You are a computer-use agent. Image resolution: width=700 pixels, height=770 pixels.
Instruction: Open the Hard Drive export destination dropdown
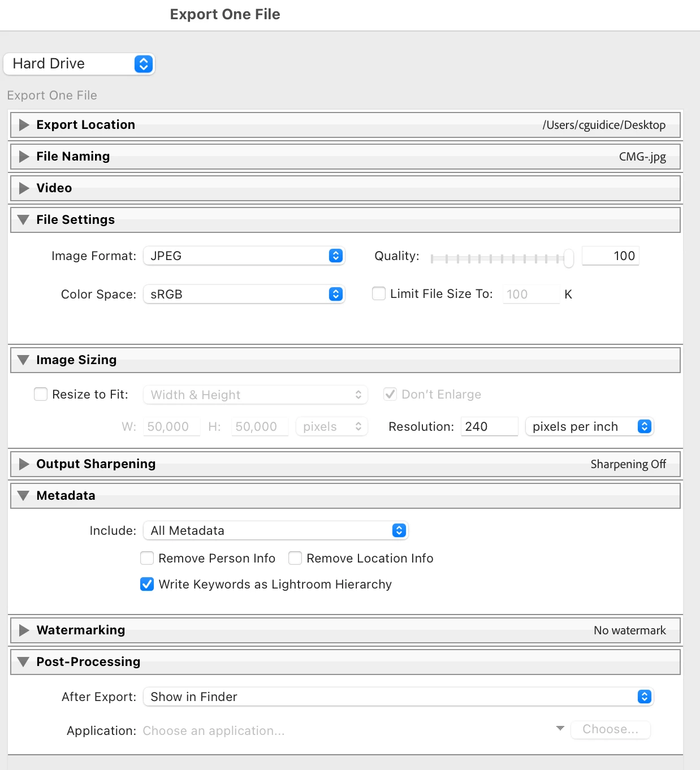79,64
